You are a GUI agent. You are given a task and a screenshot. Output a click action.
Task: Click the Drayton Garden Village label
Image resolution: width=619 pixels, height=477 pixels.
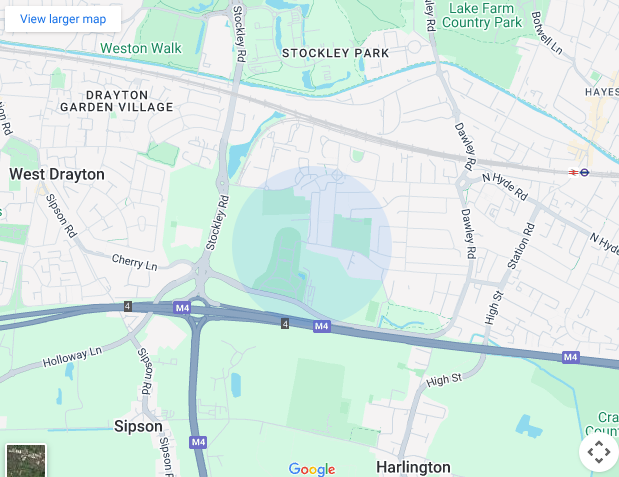(116, 101)
